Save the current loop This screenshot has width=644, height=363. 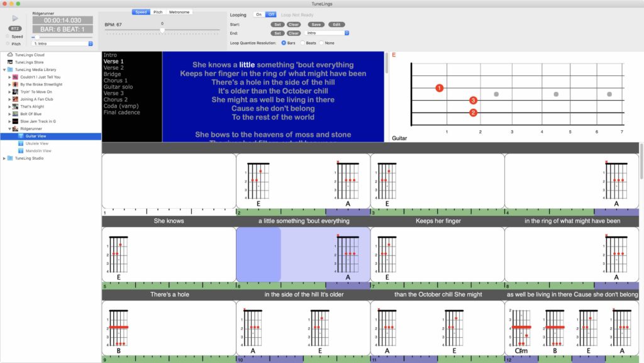pos(316,25)
